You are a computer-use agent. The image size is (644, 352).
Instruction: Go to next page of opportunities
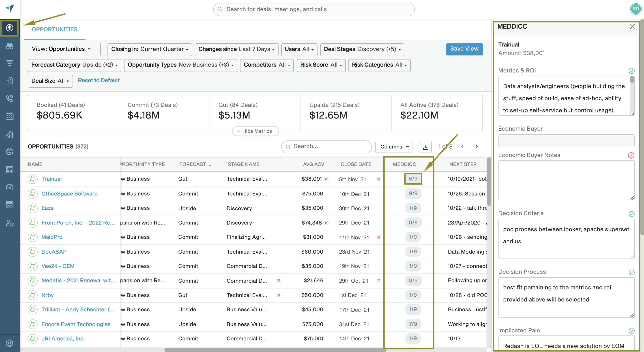tap(476, 146)
